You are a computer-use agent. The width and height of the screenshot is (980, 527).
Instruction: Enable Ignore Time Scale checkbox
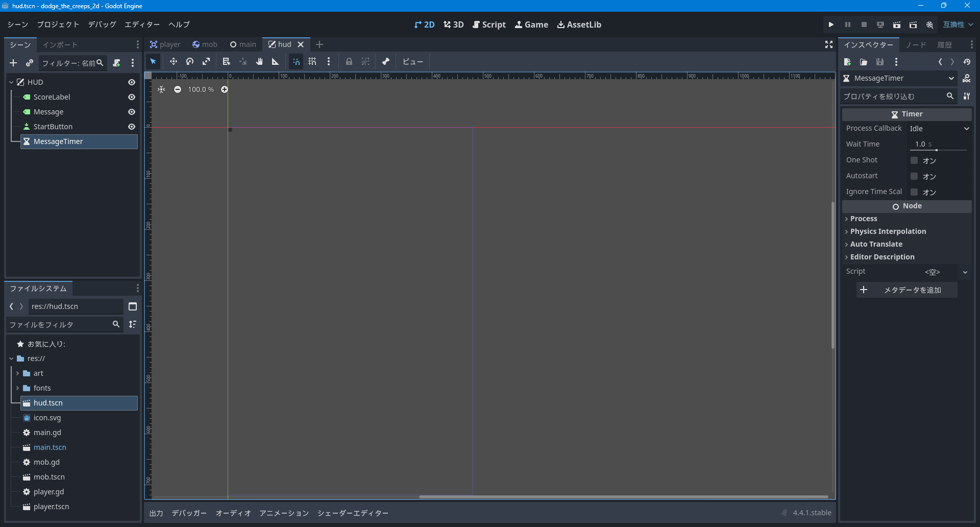pyautogui.click(x=914, y=192)
